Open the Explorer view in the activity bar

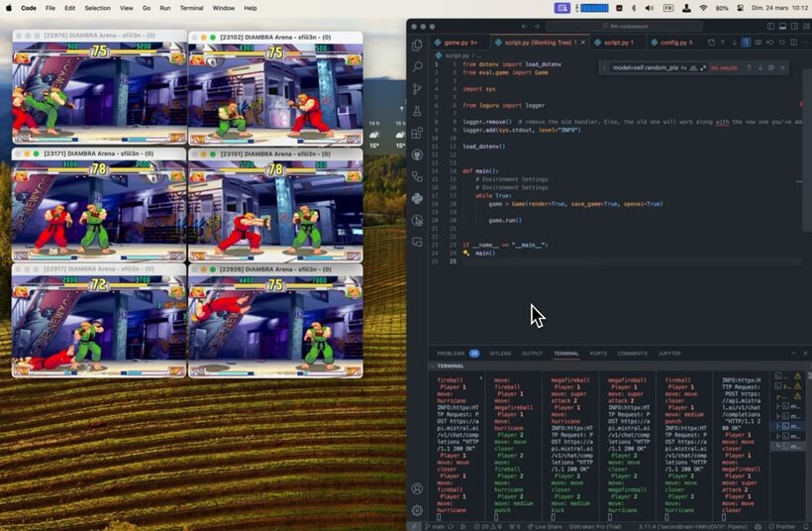coord(417,45)
